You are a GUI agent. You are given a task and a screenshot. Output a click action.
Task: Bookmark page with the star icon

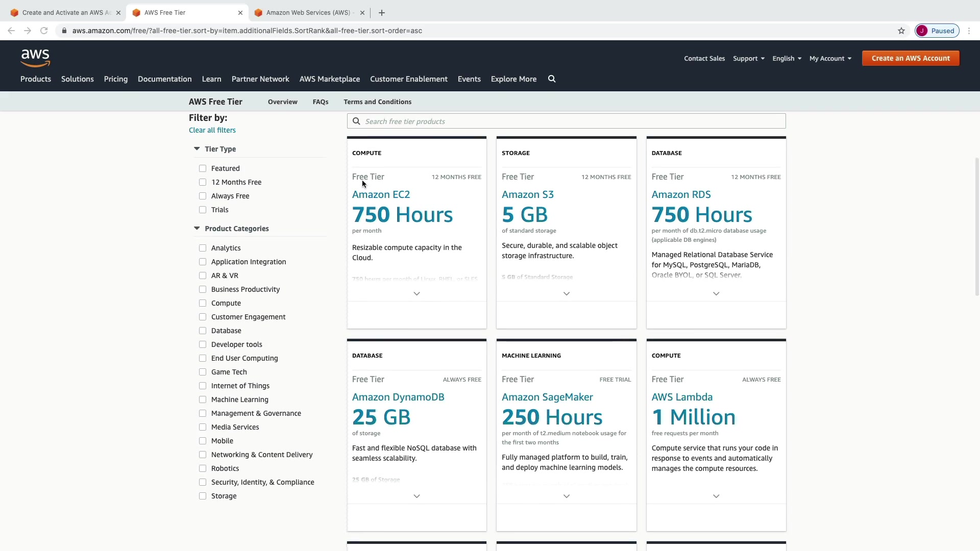pyautogui.click(x=901, y=31)
